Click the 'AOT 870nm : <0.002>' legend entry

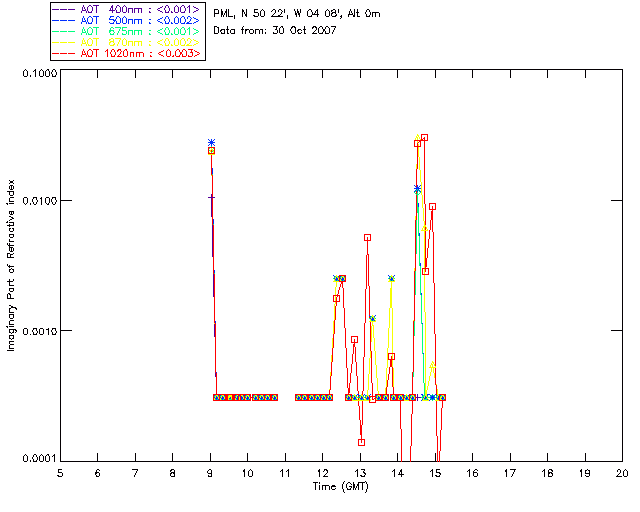(x=126, y=42)
